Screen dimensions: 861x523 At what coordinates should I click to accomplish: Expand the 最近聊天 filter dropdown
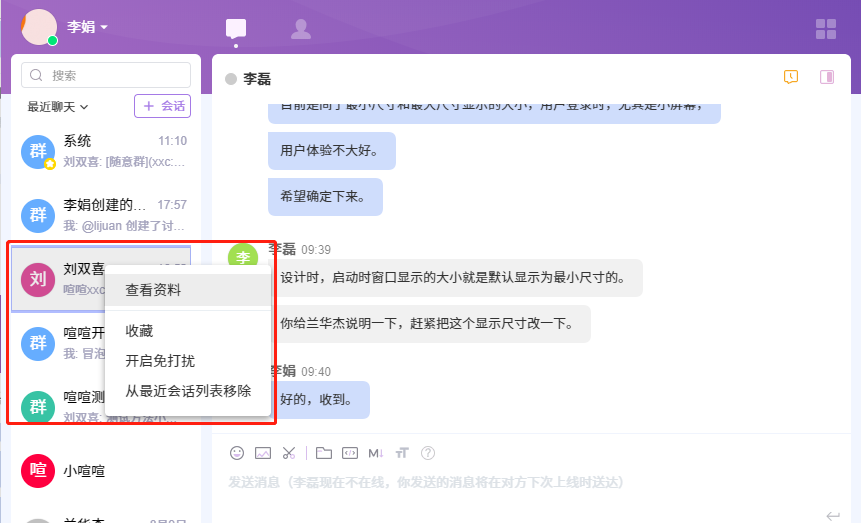tap(58, 106)
